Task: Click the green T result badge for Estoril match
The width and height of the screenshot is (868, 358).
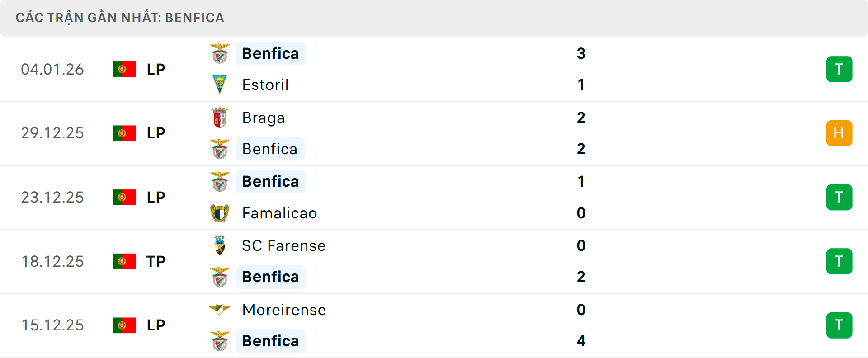Action: 840,69
